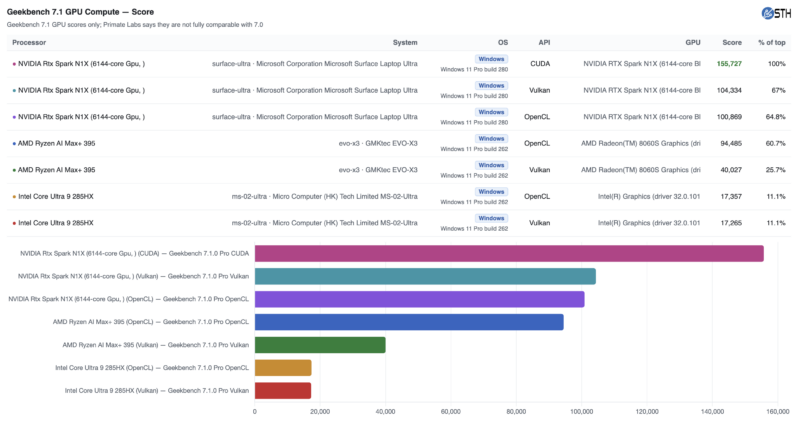Click the 100% of top cell

click(x=777, y=64)
